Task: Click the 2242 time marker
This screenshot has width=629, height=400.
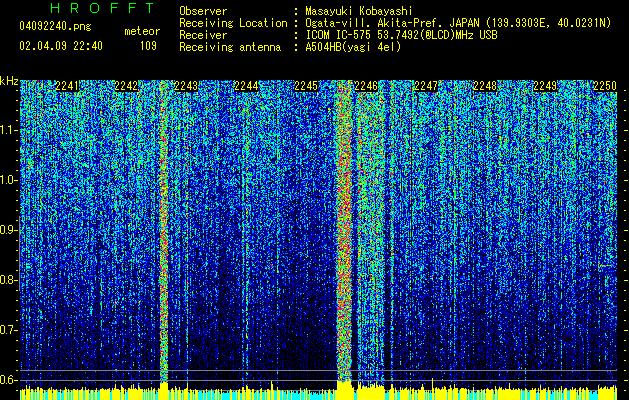Action: (x=126, y=86)
